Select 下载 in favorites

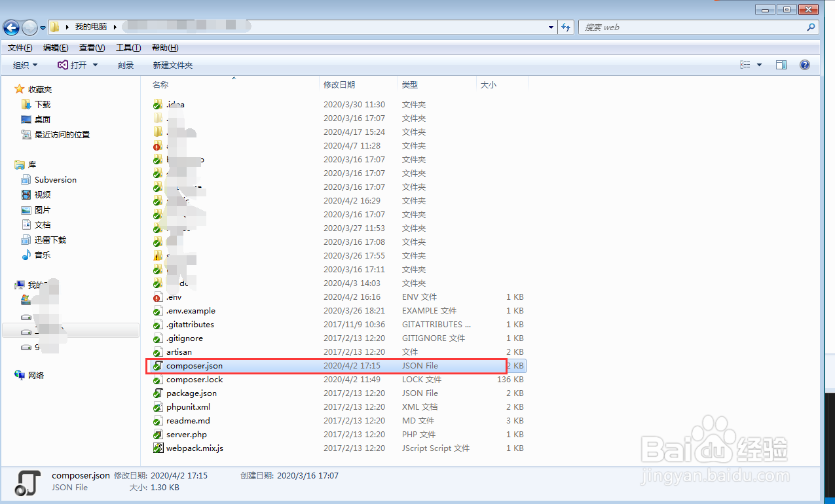point(43,104)
